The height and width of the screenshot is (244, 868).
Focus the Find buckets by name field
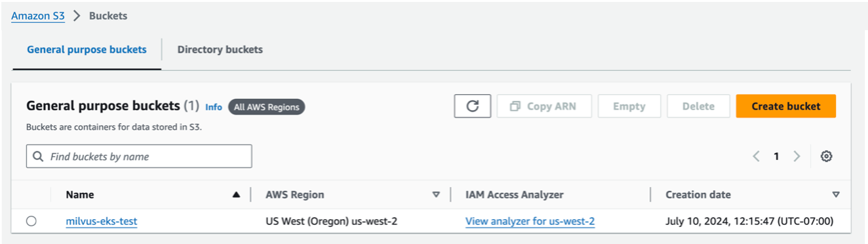point(139,156)
